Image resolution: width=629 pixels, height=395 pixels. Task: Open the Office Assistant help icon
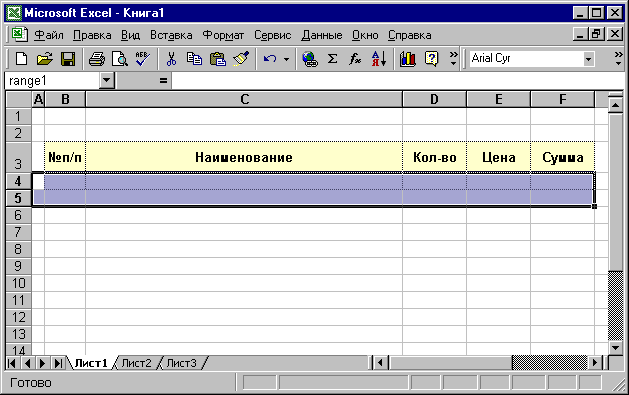point(431,59)
